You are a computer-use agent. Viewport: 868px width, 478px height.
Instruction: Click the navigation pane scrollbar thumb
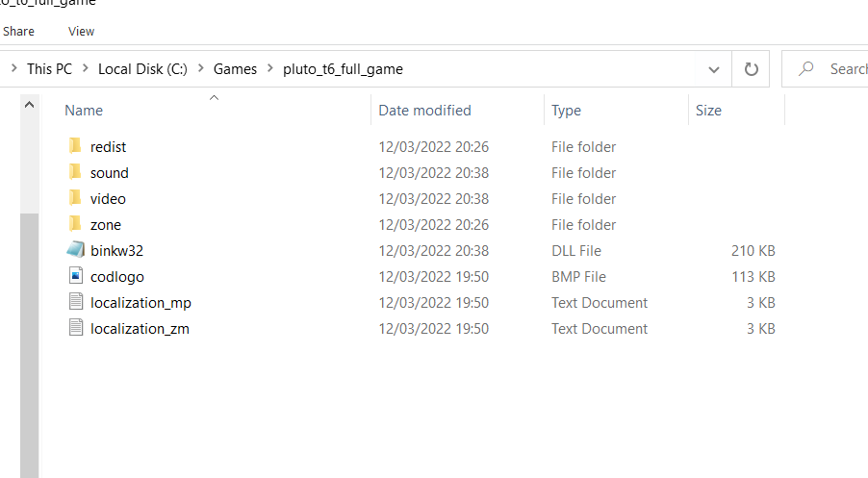[x=29, y=345]
